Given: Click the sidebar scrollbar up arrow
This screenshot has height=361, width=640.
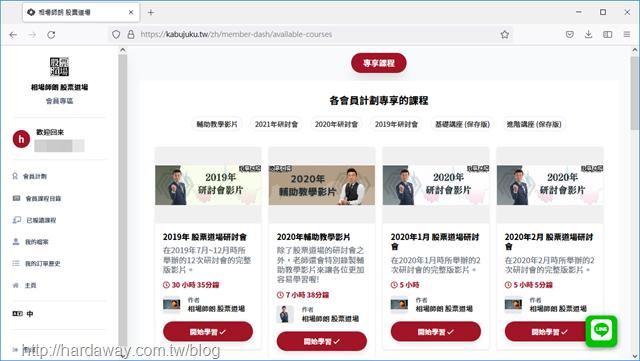Looking at the screenshot, I should [x=122, y=50].
